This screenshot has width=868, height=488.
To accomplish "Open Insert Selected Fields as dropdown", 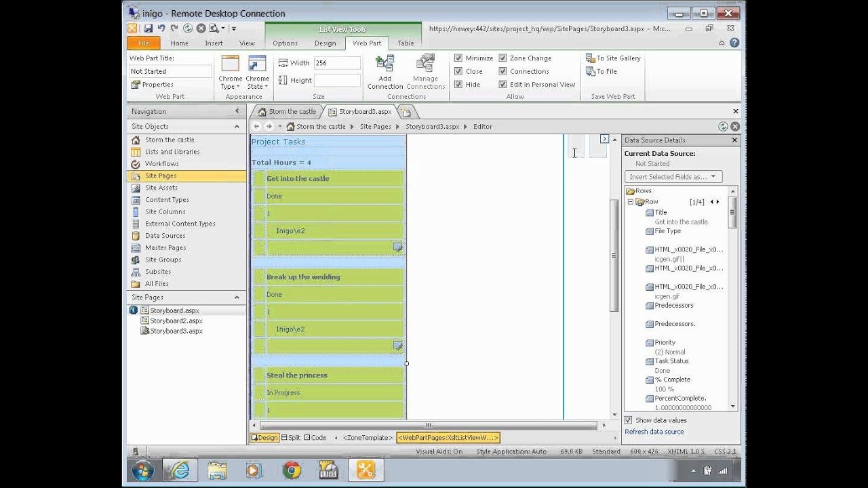I will (673, 177).
